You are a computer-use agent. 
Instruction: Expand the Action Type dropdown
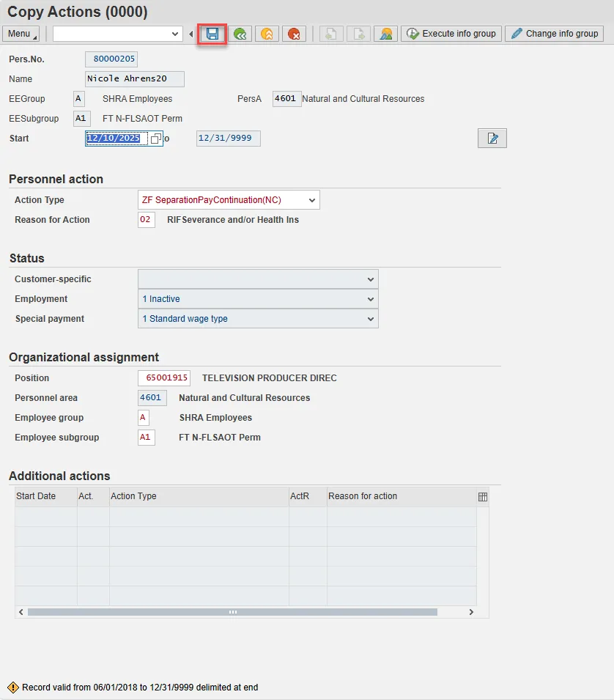coord(312,200)
